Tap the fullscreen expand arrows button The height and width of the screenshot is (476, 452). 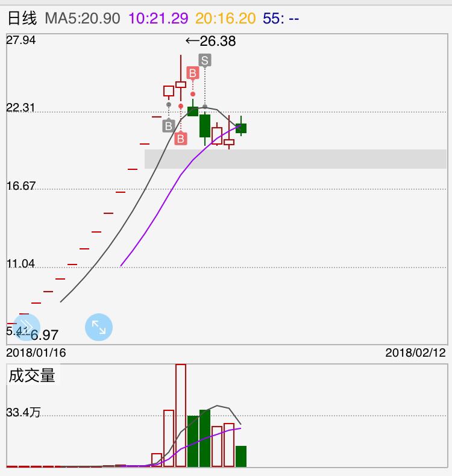99,327
